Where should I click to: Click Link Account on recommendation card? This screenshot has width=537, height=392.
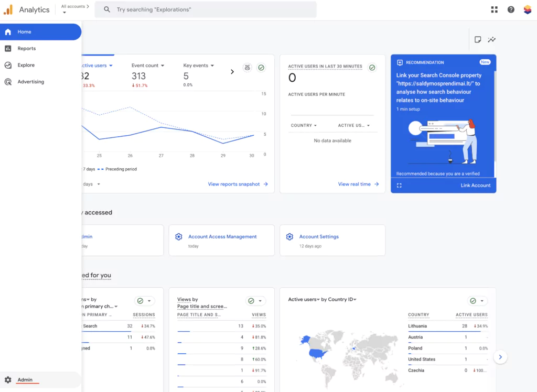point(475,186)
